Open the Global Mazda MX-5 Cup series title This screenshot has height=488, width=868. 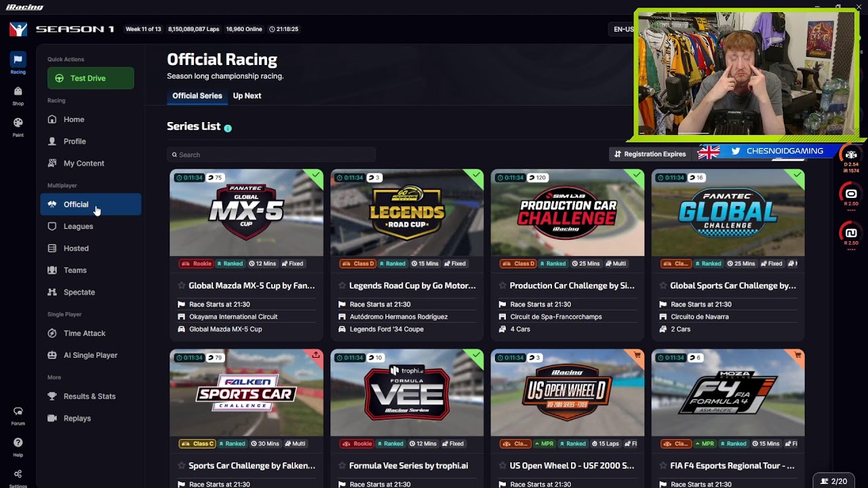pyautogui.click(x=252, y=285)
